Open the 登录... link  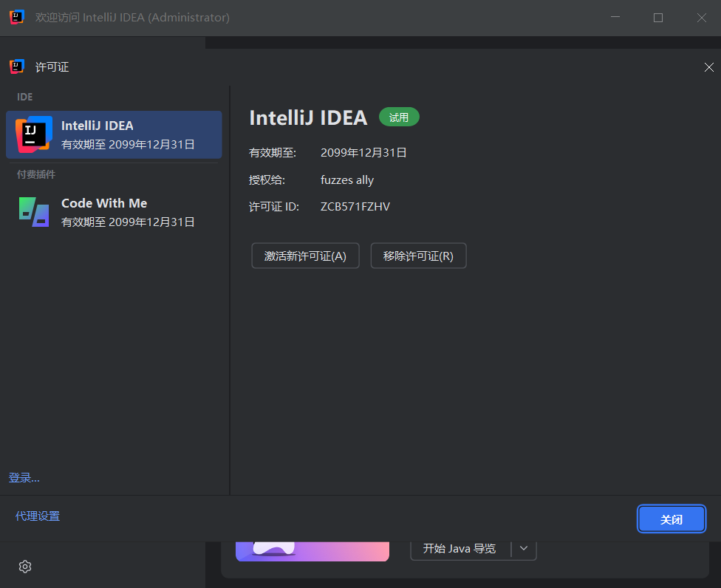point(24,478)
